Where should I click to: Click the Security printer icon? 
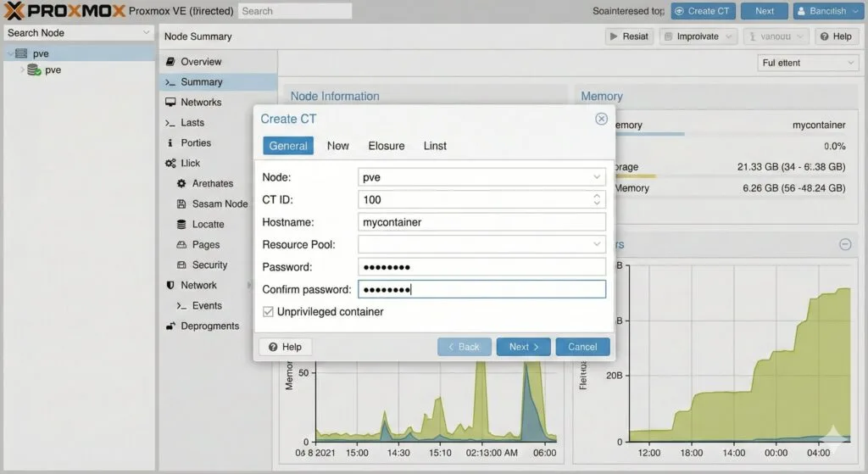(182, 265)
